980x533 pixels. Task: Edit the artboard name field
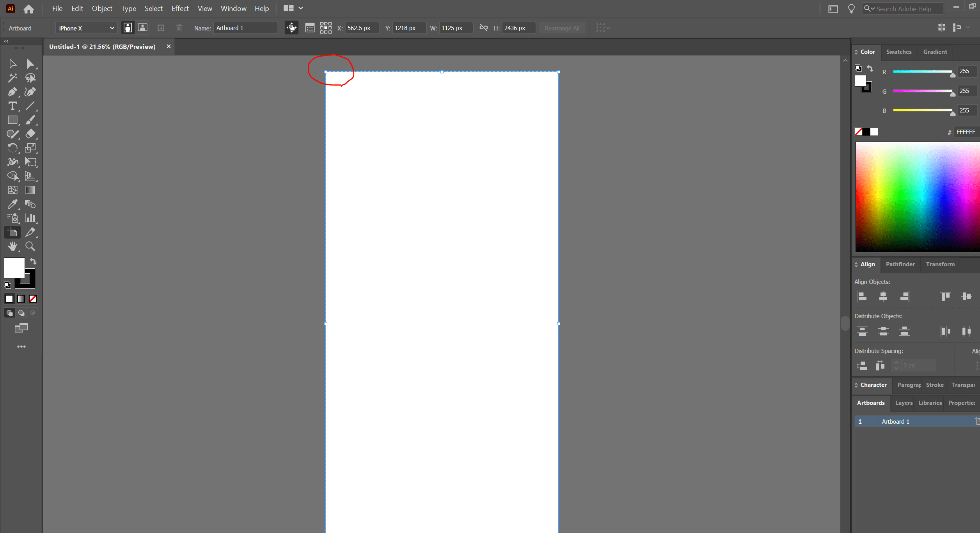coord(245,28)
